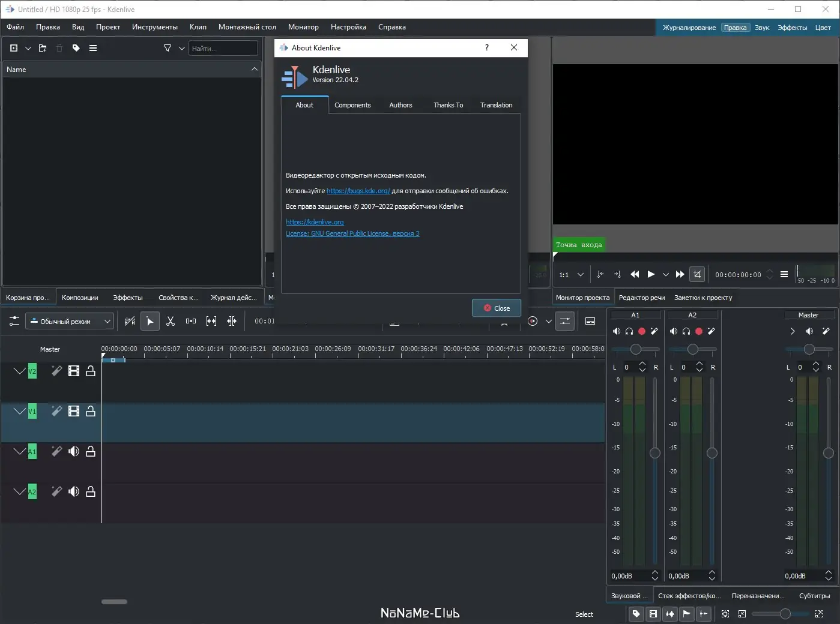840x624 pixels.
Task: Set zone out point on project monitor
Action: point(617,274)
